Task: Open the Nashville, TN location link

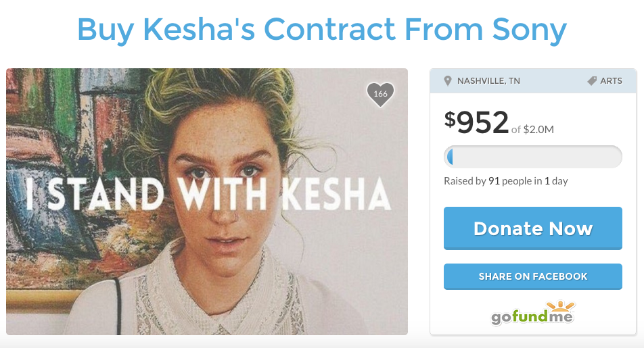Action: click(x=488, y=81)
